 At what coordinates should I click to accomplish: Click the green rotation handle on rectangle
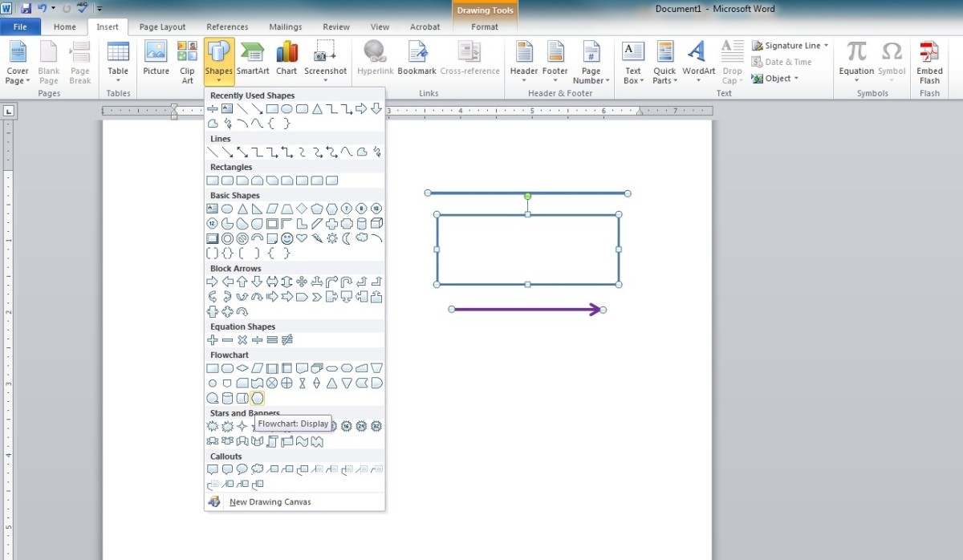527,195
